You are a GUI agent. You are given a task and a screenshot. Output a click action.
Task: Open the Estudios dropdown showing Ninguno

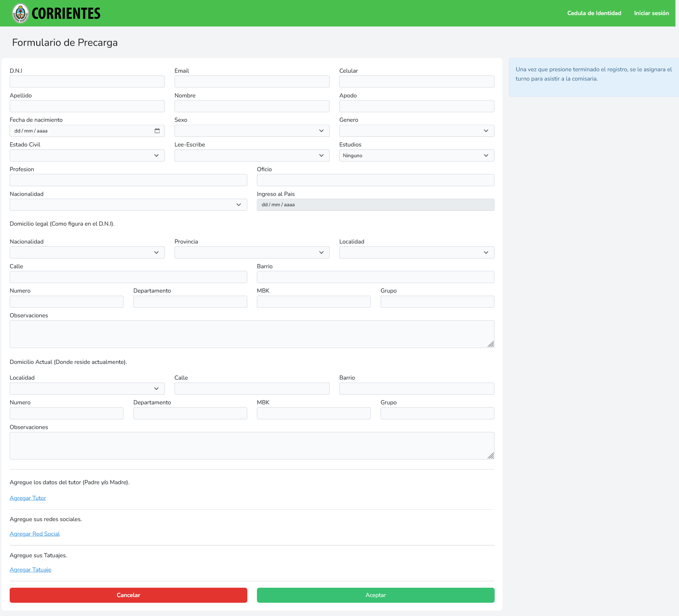(416, 155)
